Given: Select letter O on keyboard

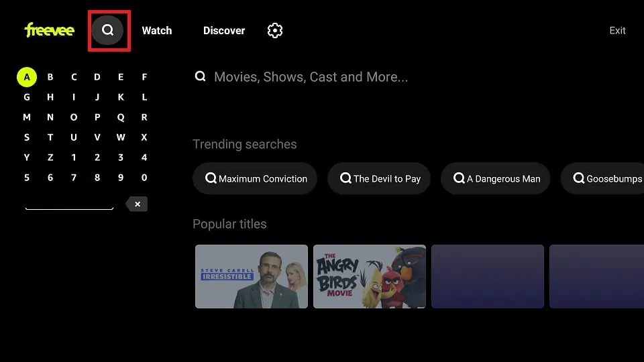Looking at the screenshot, I should click(x=74, y=117).
